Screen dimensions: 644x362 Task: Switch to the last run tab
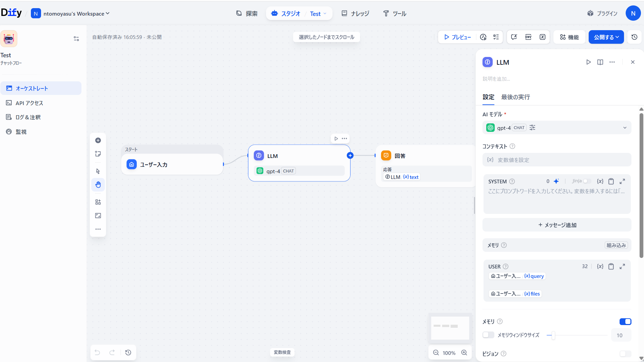(x=515, y=97)
